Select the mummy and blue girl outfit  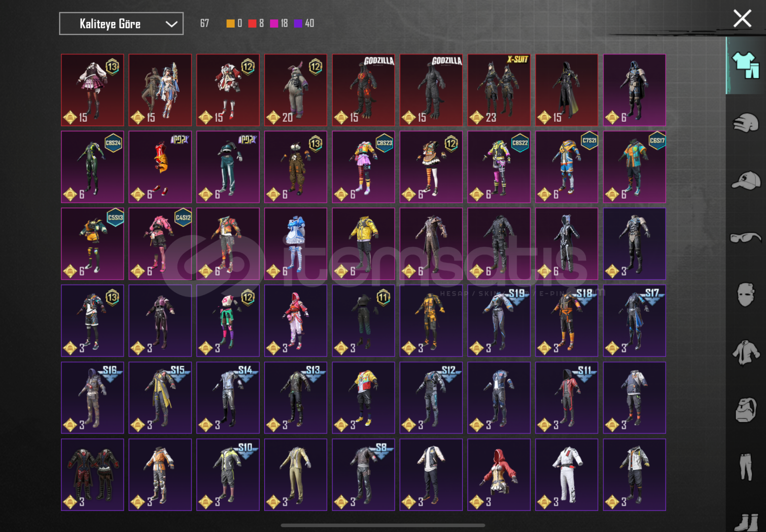pos(160,90)
